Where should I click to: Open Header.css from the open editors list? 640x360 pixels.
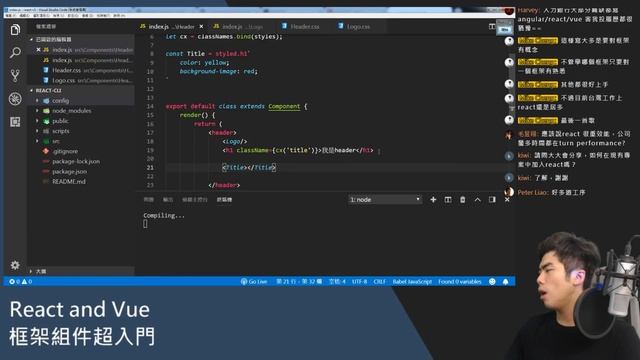[x=81, y=70]
